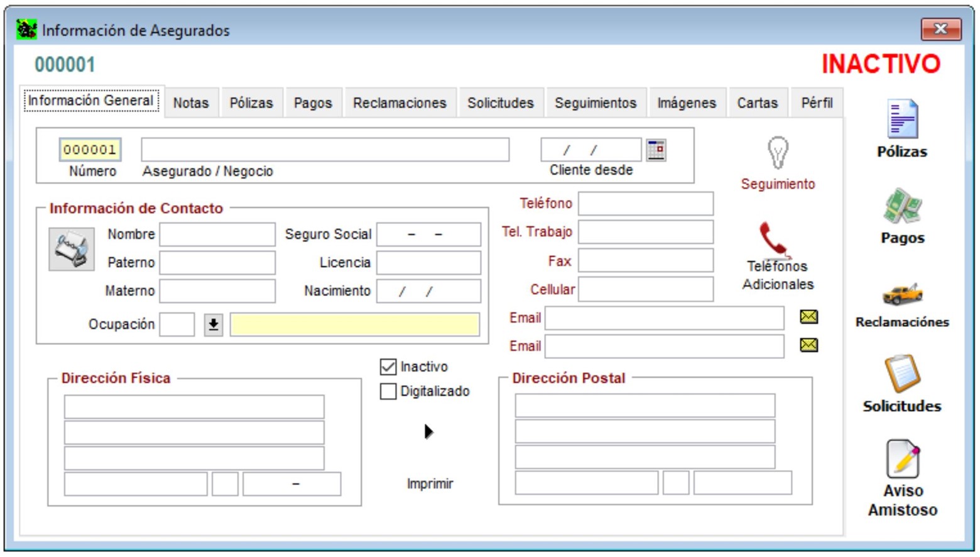
Task: Open the Solicitudes clipboard icon shortcut
Action: tap(902, 373)
